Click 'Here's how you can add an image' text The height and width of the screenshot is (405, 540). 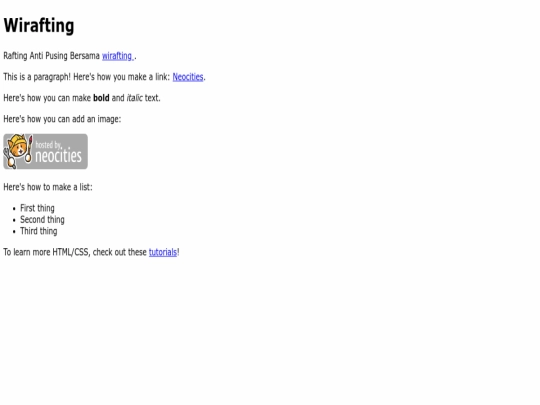coord(62,119)
